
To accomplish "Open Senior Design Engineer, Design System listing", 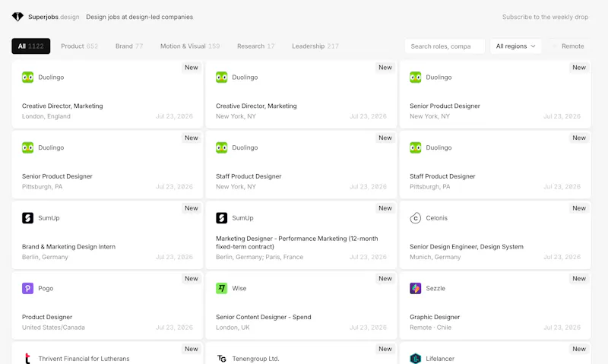I will tap(496, 235).
